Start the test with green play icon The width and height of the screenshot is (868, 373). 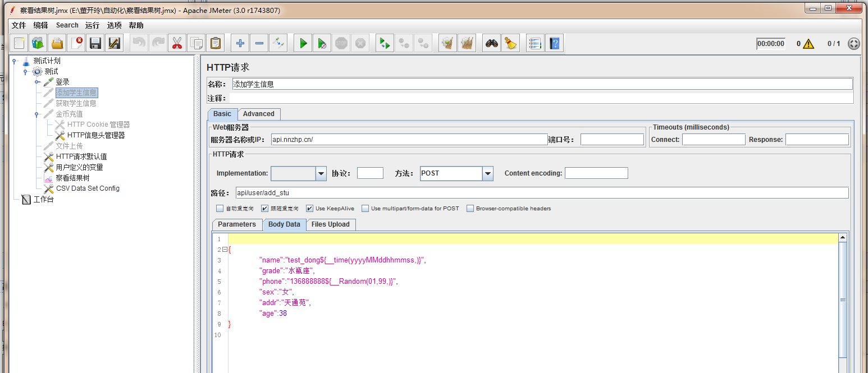[x=303, y=43]
